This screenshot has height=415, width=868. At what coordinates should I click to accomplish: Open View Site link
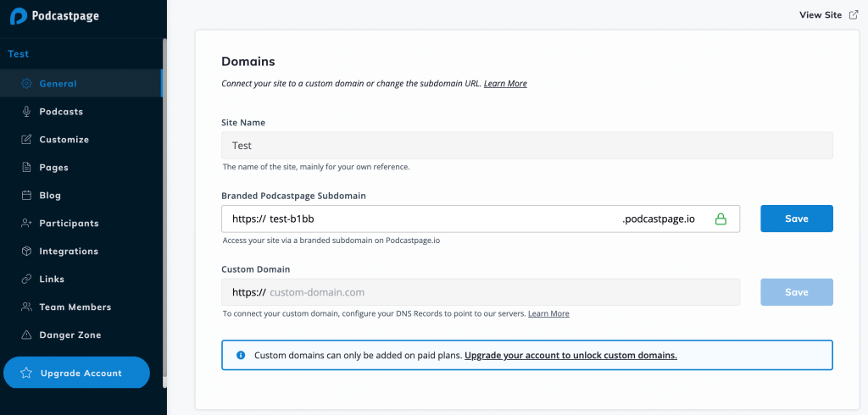821,14
